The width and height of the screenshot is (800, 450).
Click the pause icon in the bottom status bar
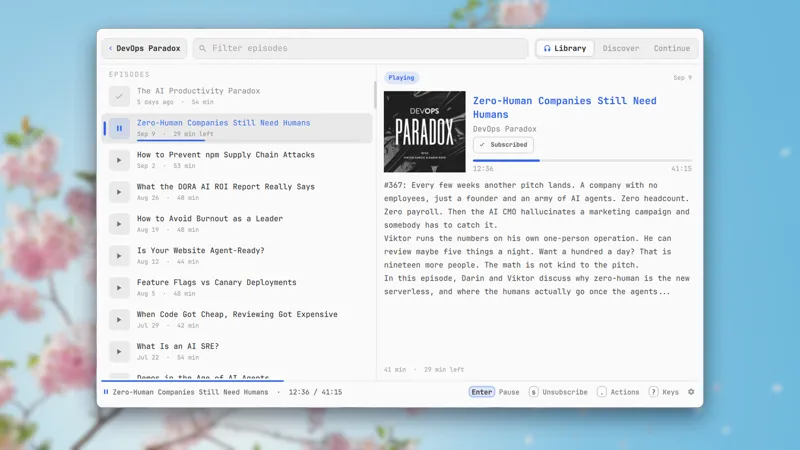pyautogui.click(x=106, y=392)
